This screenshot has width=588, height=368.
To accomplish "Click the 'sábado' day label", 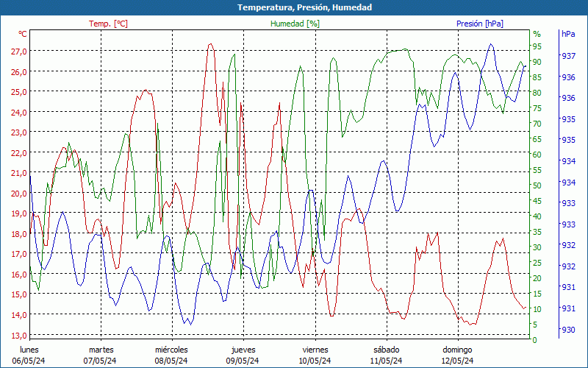I will point(387,350).
